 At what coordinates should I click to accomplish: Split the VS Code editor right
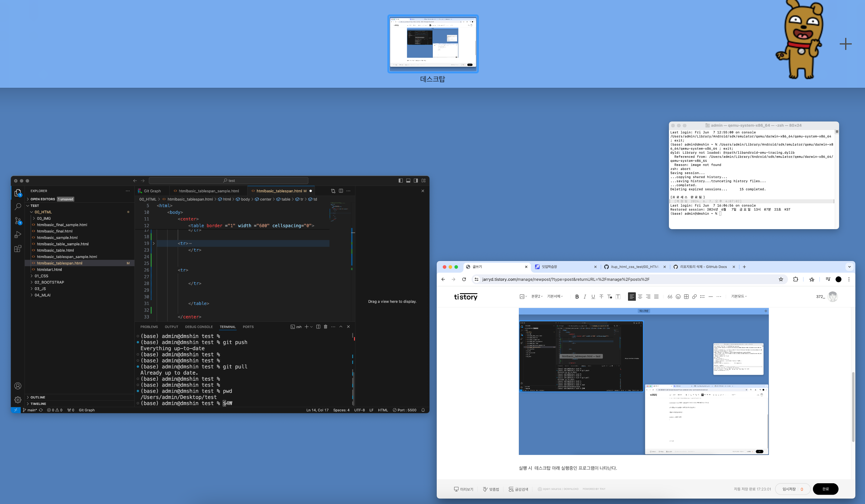[x=341, y=191]
